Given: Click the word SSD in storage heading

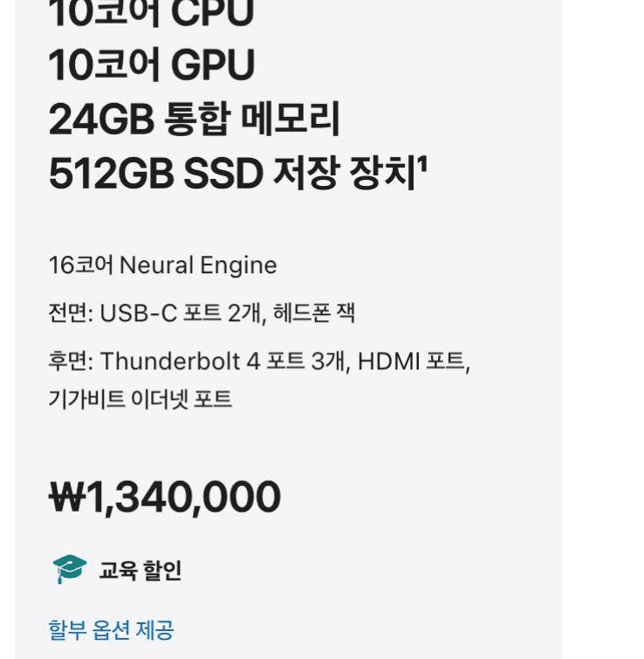Looking at the screenshot, I should coord(222,175).
